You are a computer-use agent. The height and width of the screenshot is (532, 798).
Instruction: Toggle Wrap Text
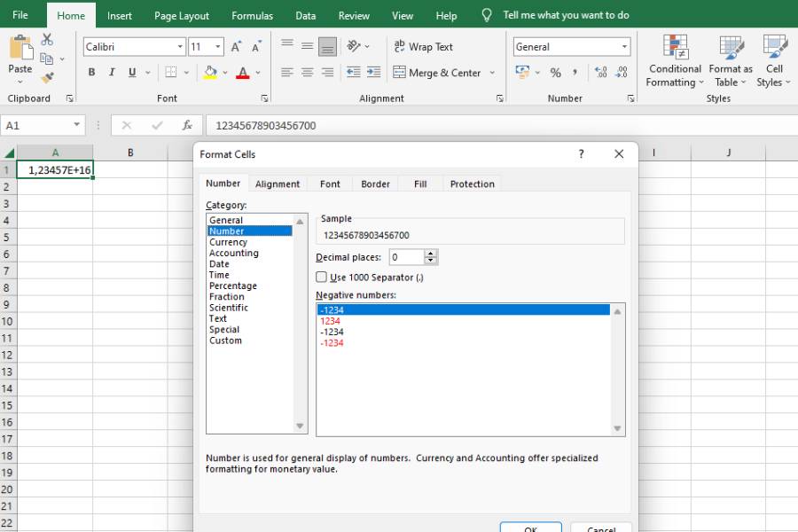point(423,47)
